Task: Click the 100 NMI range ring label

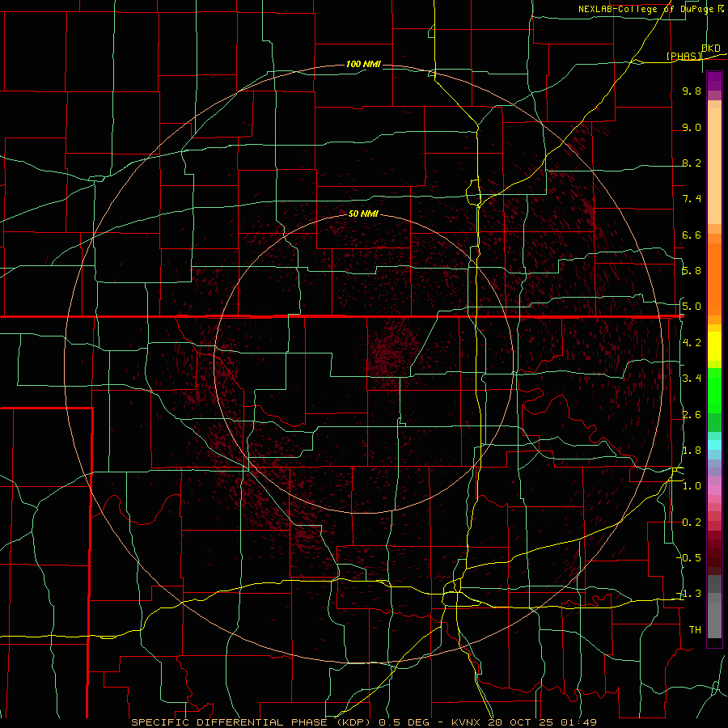Action: pos(363,64)
